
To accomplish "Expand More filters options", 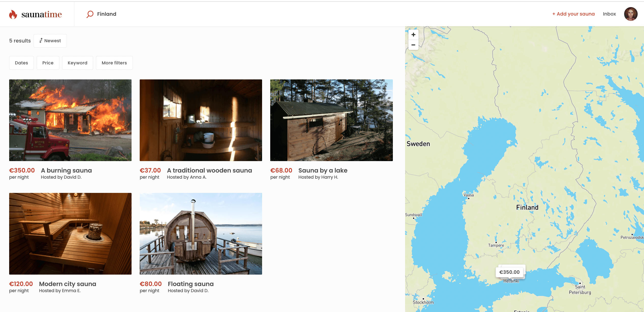I will (114, 63).
